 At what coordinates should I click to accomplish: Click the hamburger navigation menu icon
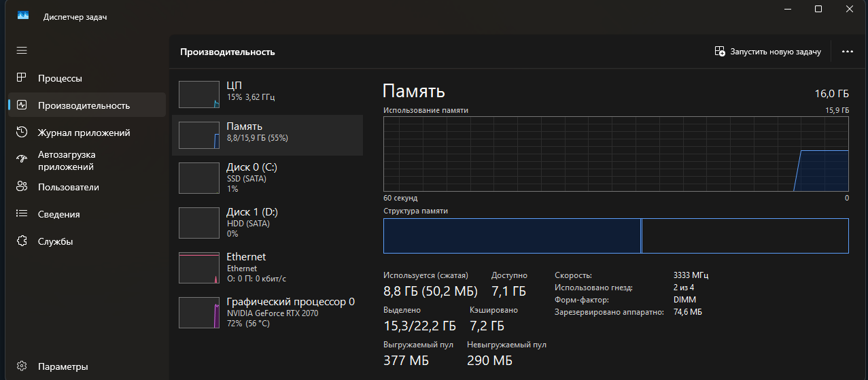pyautogui.click(x=22, y=50)
